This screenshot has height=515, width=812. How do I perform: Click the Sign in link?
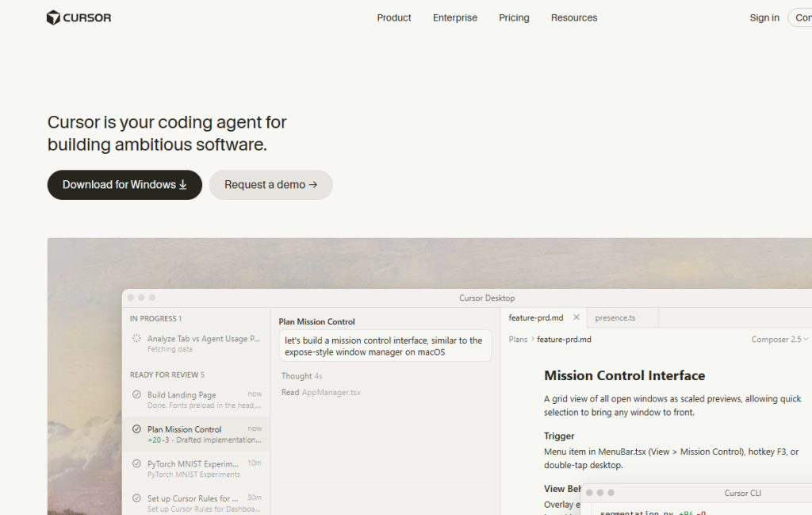pyautogui.click(x=764, y=17)
